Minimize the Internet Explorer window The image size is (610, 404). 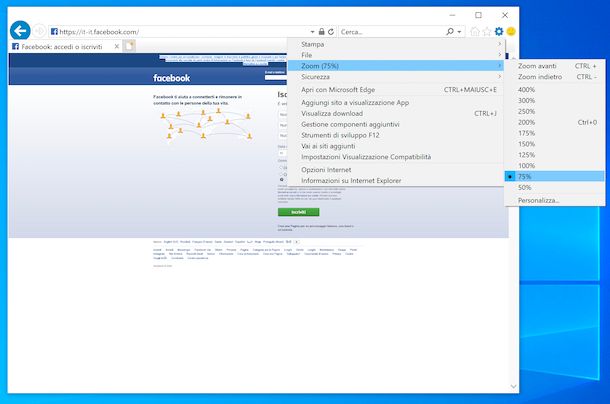(x=452, y=15)
